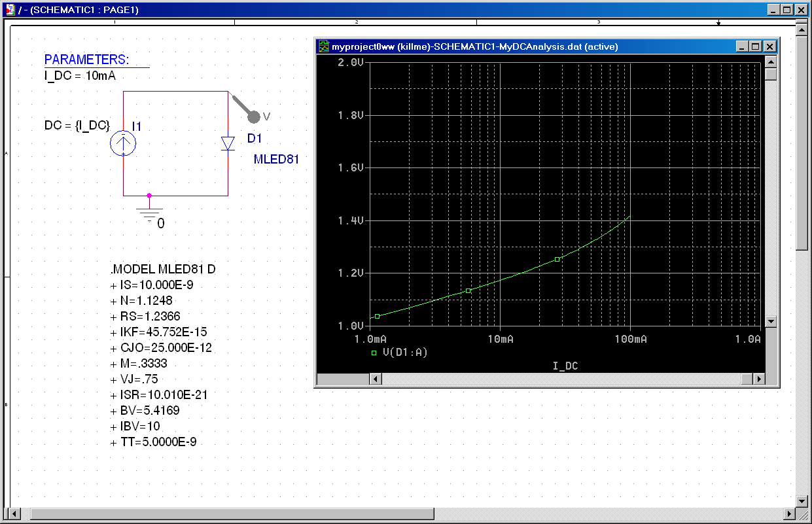The image size is (812, 524).
Task: Click the schematic scroll right arrow
Action: [788, 514]
